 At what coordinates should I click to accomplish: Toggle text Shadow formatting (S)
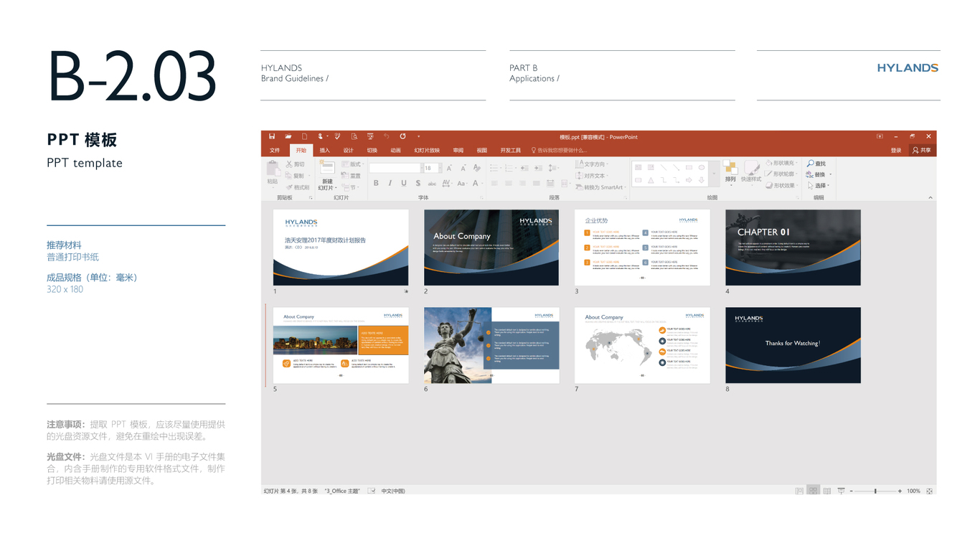point(418,184)
